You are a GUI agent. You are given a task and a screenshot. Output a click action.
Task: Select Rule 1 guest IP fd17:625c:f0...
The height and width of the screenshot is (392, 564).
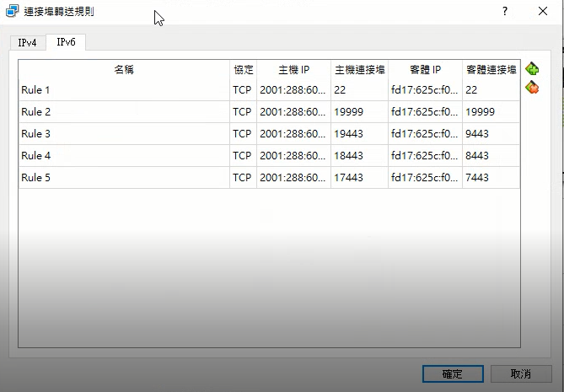click(426, 90)
